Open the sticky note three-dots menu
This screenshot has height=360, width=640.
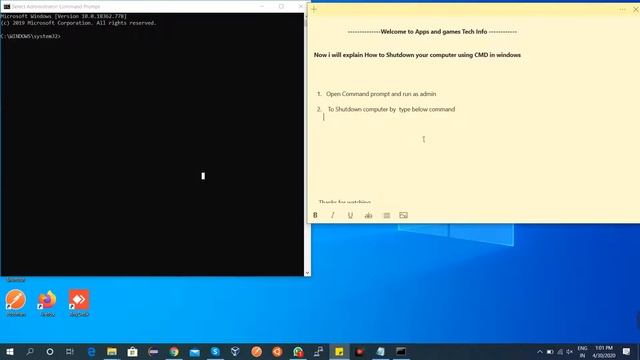[622, 9]
